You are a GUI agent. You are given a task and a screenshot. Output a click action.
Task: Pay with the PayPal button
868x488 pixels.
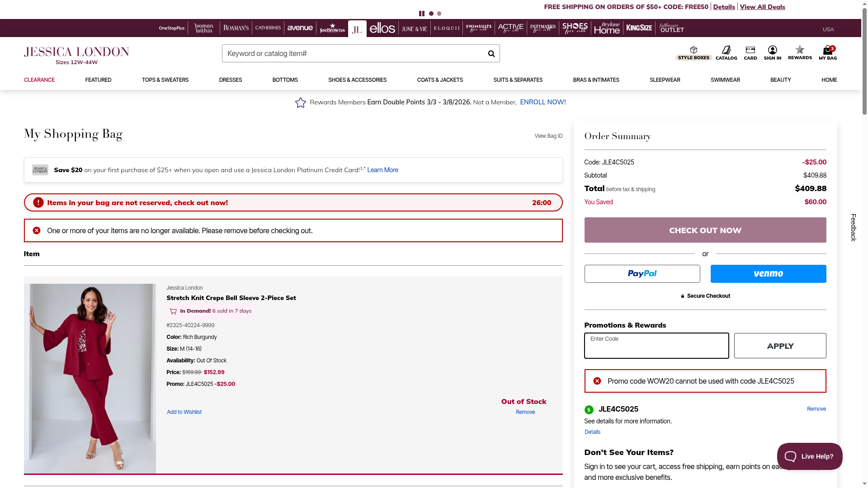click(x=642, y=274)
